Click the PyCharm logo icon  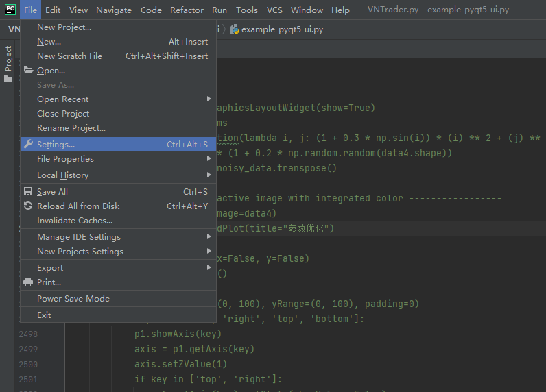click(10, 10)
